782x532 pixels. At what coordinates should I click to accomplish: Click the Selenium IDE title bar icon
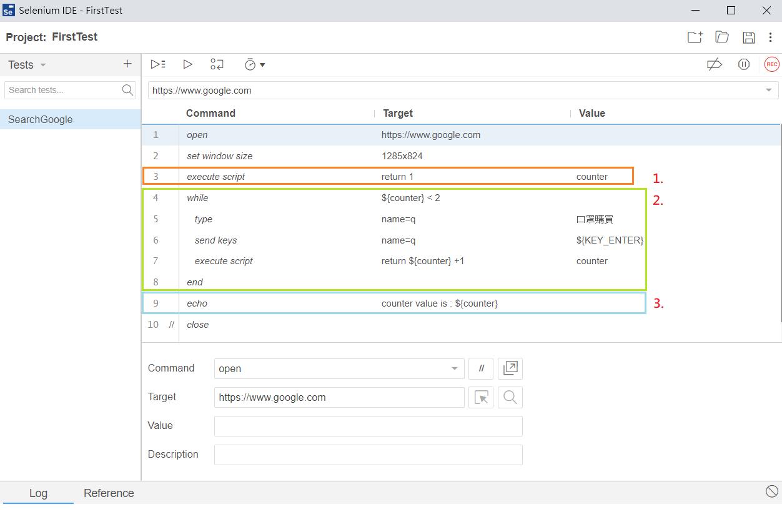click(x=8, y=11)
